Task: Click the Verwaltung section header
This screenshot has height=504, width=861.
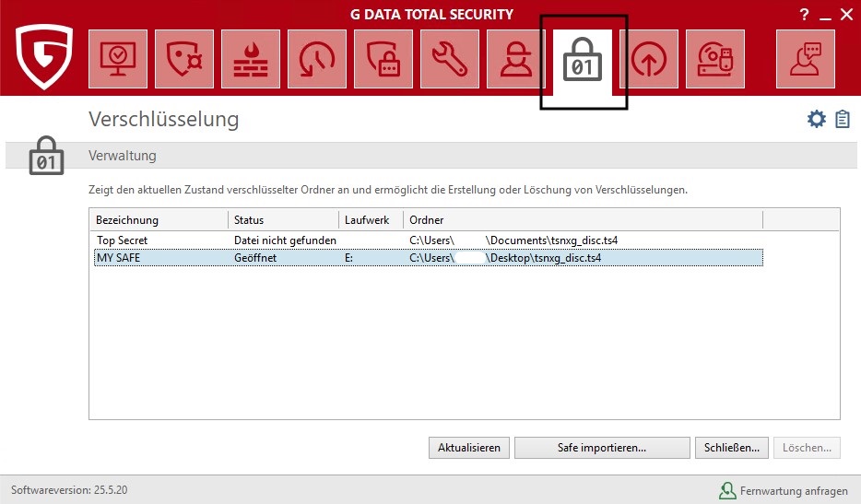Action: coord(123,156)
